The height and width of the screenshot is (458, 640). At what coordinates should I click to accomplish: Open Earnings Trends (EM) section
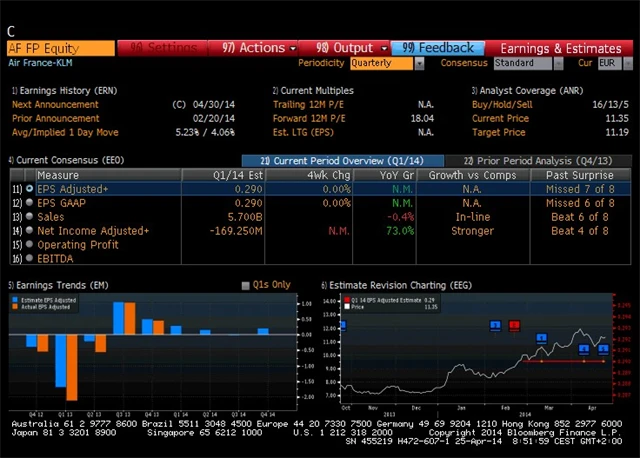point(58,285)
